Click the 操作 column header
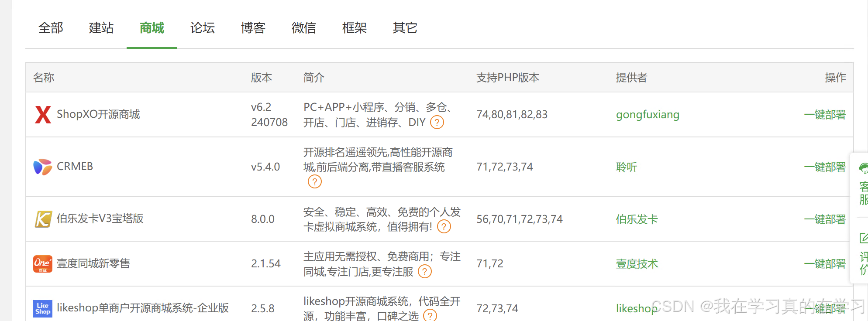This screenshot has height=321, width=868. click(x=835, y=78)
